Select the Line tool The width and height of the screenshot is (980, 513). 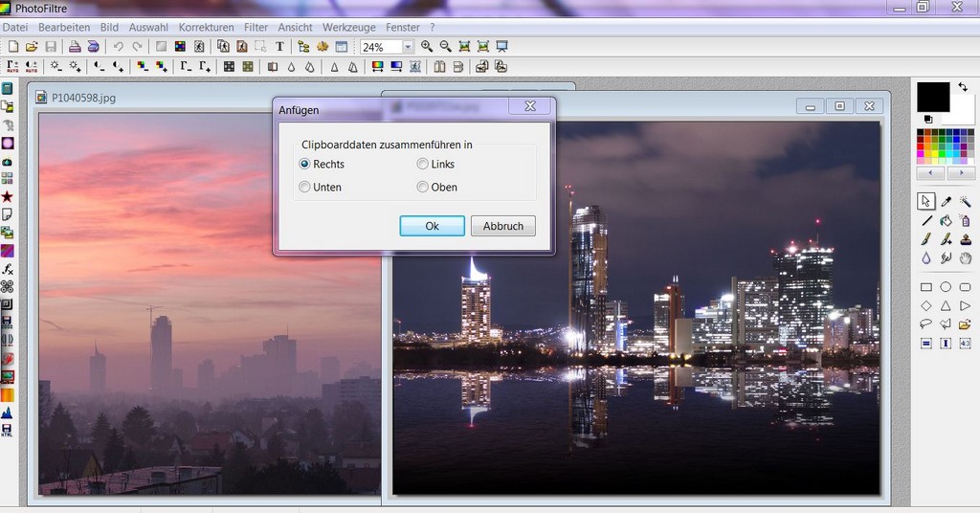(x=926, y=220)
